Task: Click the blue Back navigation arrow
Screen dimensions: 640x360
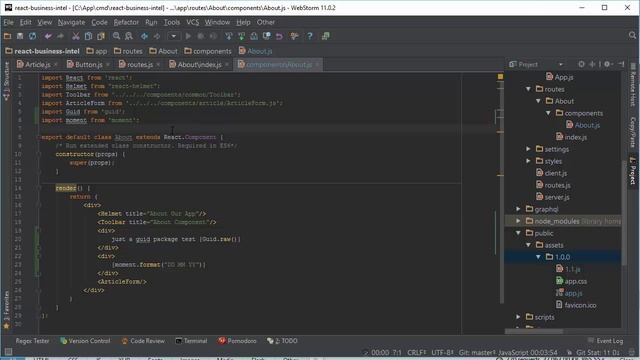Action: 144,36
